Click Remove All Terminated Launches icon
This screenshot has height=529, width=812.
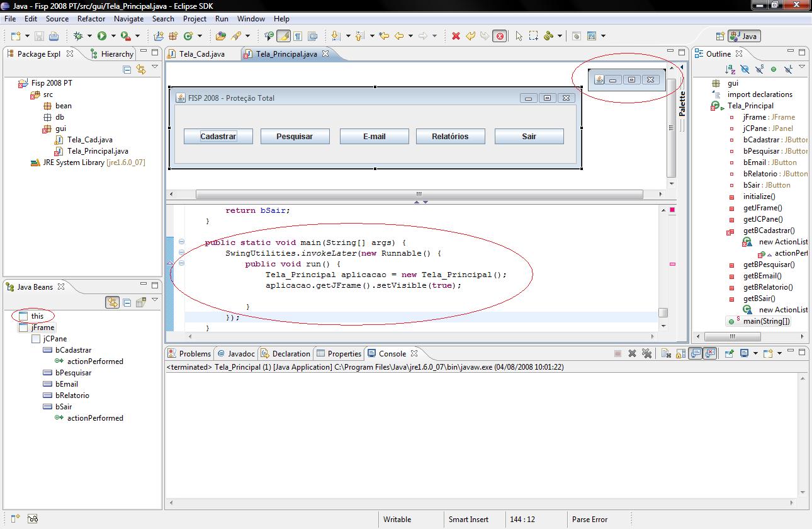tap(646, 354)
